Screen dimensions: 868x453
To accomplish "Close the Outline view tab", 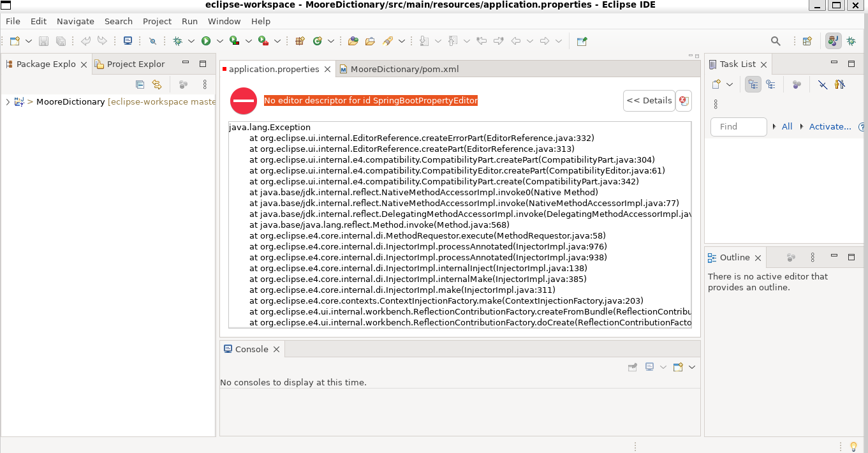I will [x=758, y=258].
